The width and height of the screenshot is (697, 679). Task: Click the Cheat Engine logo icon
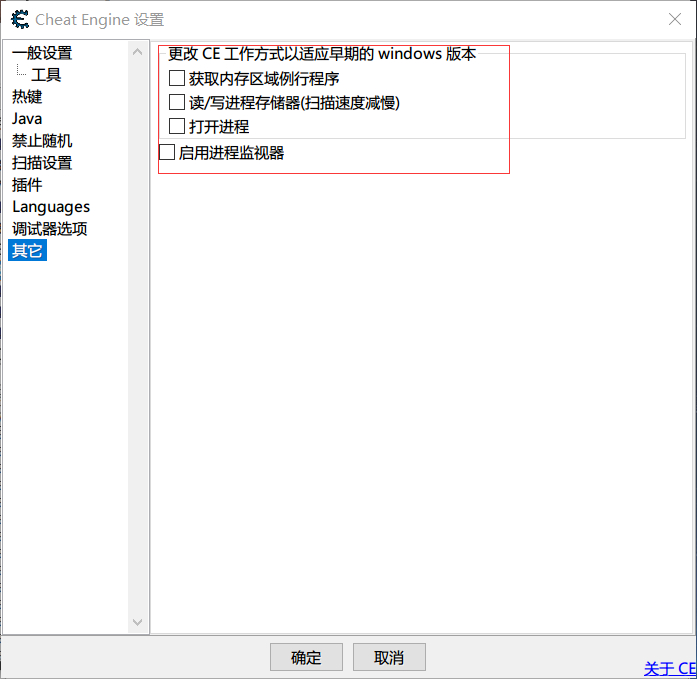coord(20,20)
